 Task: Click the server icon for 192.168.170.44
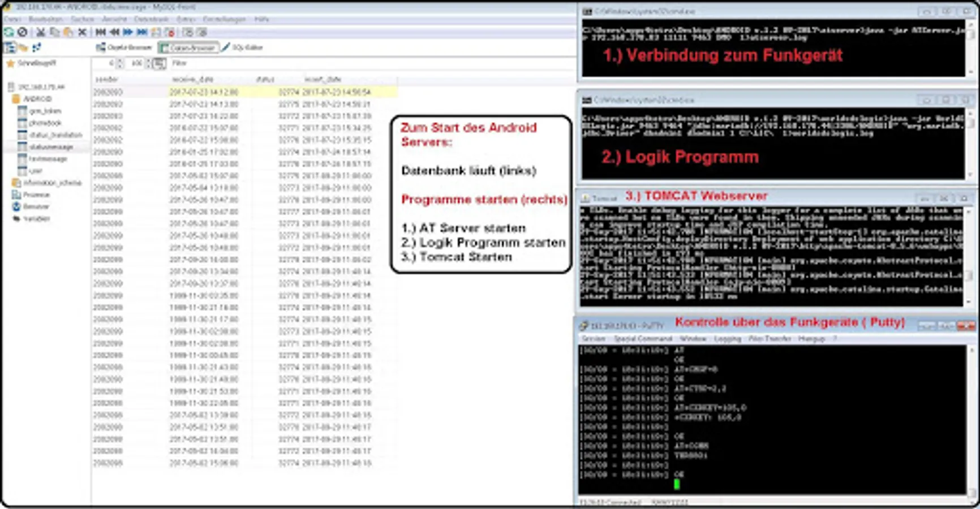click(x=11, y=87)
